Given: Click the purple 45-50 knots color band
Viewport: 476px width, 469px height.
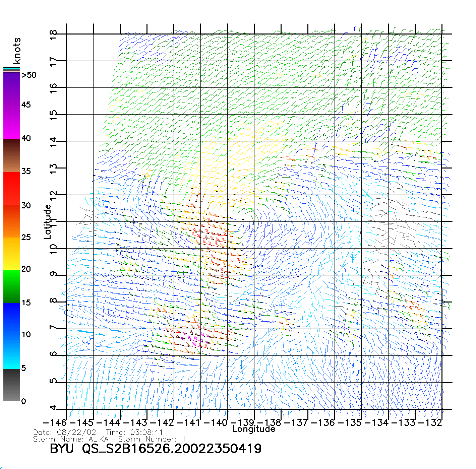Looking at the screenshot, I should (x=12, y=89).
